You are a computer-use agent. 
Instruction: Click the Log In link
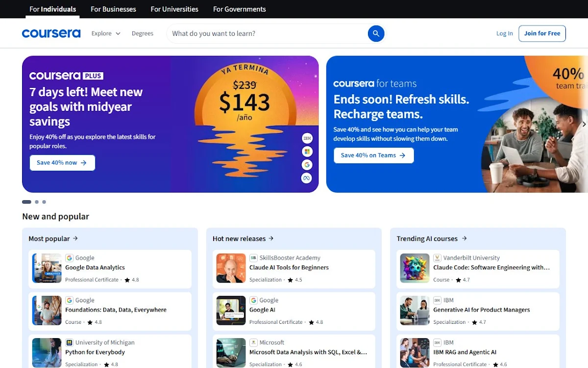pyautogui.click(x=504, y=33)
